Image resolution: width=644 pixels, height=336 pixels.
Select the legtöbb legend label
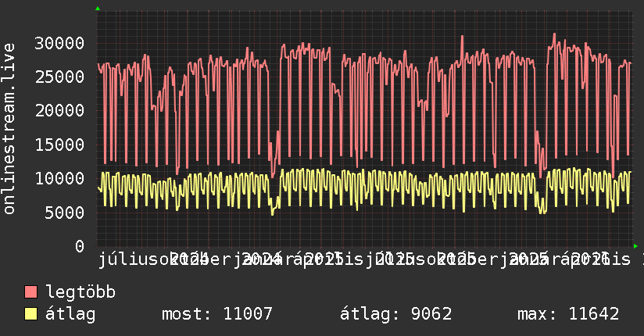click(x=80, y=293)
